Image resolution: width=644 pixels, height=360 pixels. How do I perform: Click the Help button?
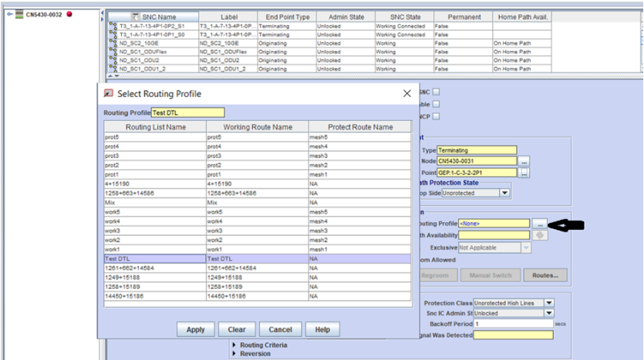point(322,329)
